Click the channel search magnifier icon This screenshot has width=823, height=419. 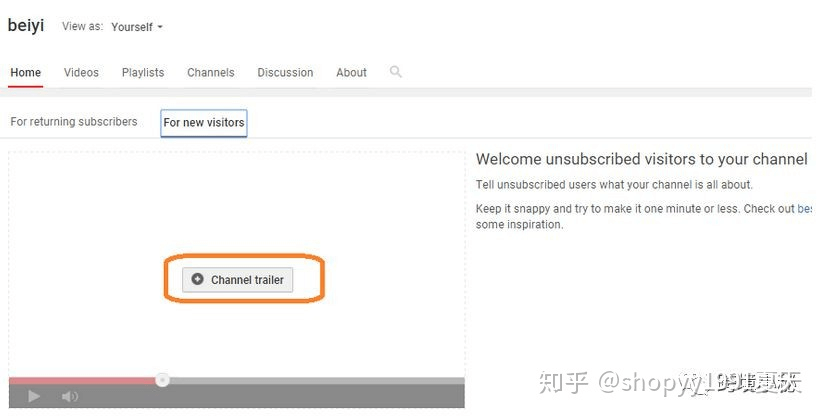(x=395, y=72)
